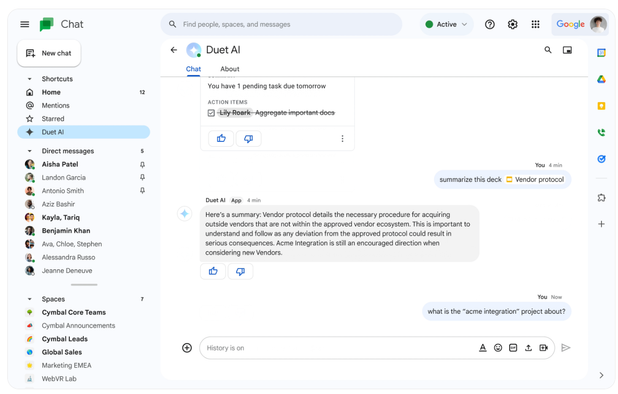Click the Find people, spaces, and messages search box

(x=281, y=24)
